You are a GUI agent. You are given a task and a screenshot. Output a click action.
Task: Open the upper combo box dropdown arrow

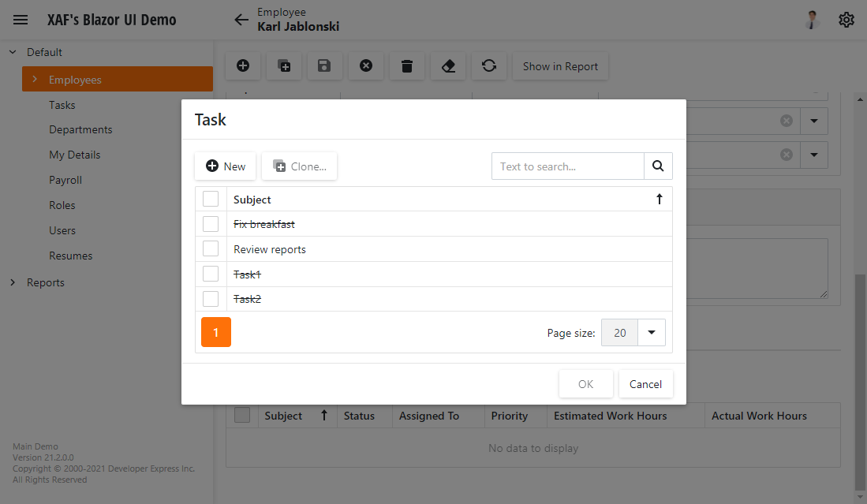(814, 121)
